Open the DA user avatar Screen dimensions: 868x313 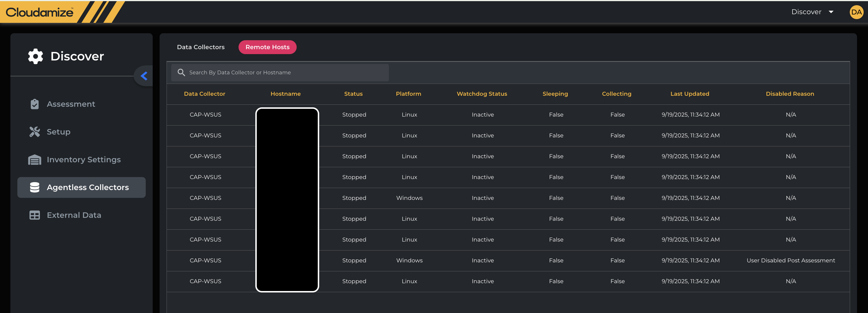(x=856, y=12)
